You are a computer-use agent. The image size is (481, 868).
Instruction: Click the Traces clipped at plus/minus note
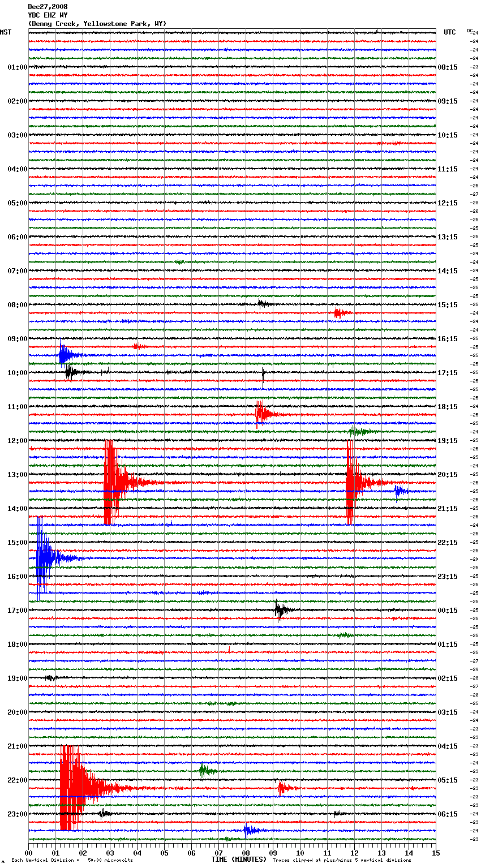[x=342, y=861]
